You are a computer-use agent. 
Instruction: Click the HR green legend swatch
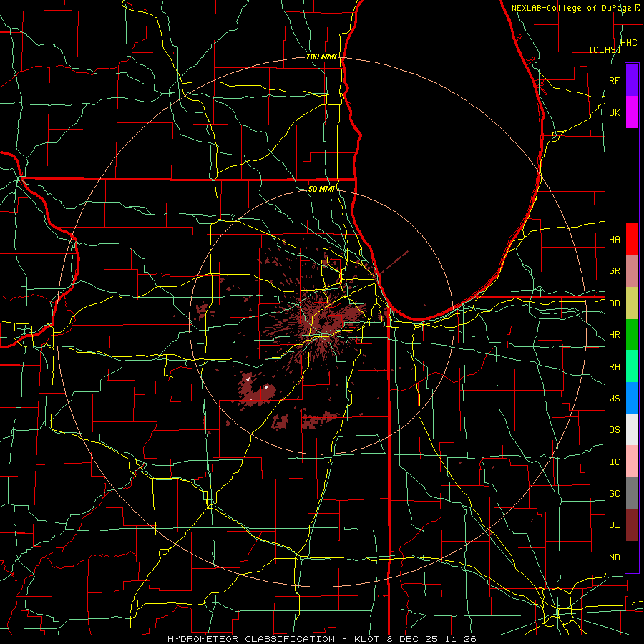pos(632,335)
